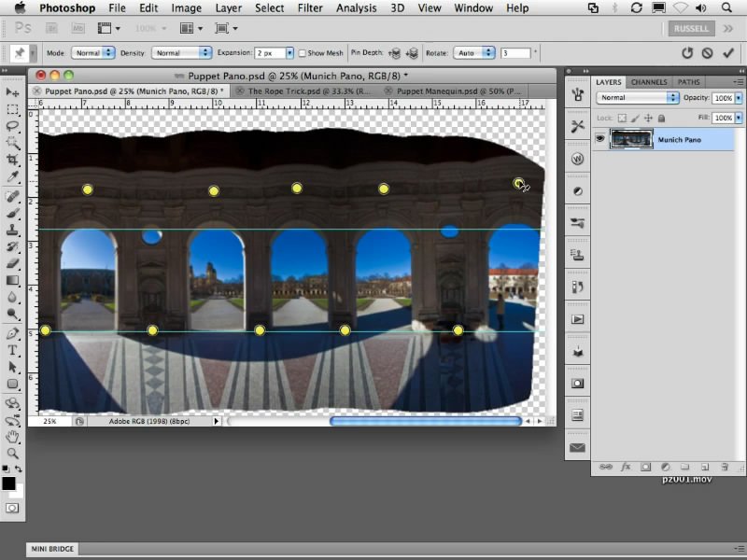Select the Lasso tool
The width and height of the screenshot is (747, 560).
tap(13, 126)
